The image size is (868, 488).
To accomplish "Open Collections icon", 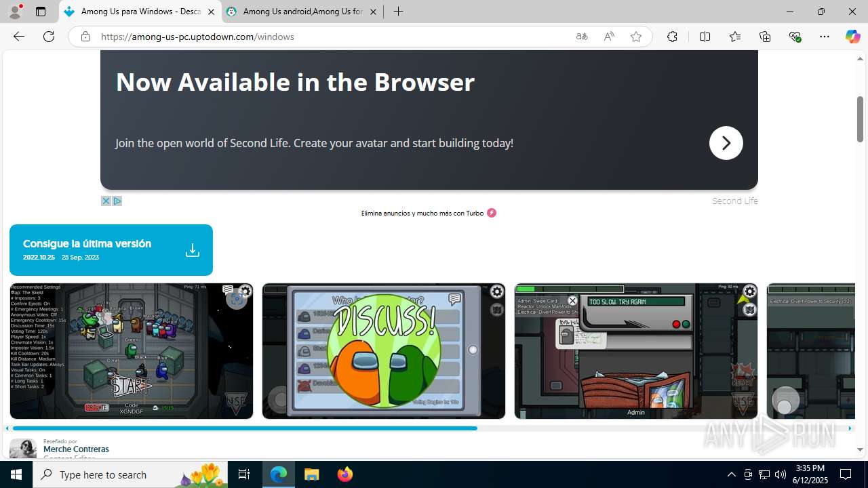I will 765,37.
